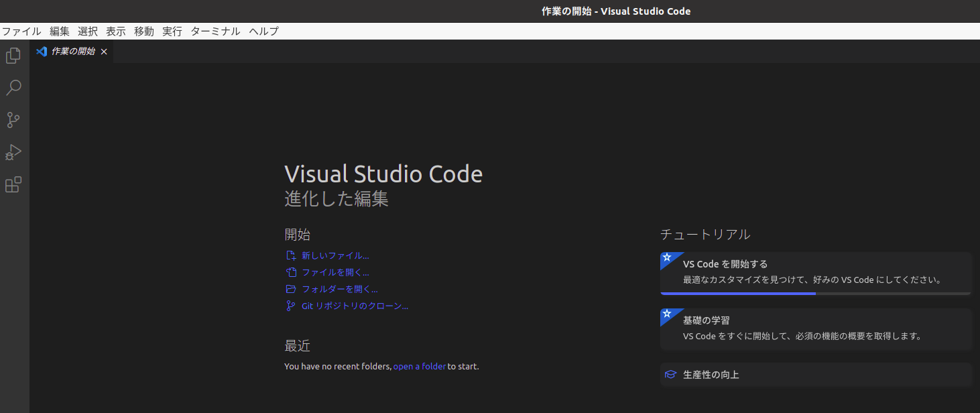This screenshot has height=413, width=980.
Task: Click the VS Code logo on the 作業の開始 tab
Action: [x=41, y=51]
